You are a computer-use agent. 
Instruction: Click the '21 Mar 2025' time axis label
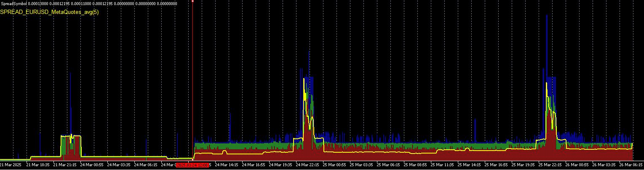(11, 165)
